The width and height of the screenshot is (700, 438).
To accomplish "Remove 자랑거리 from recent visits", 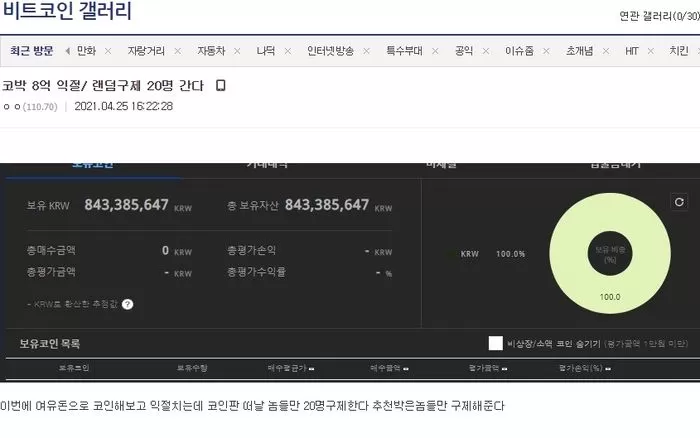I will pos(178,51).
